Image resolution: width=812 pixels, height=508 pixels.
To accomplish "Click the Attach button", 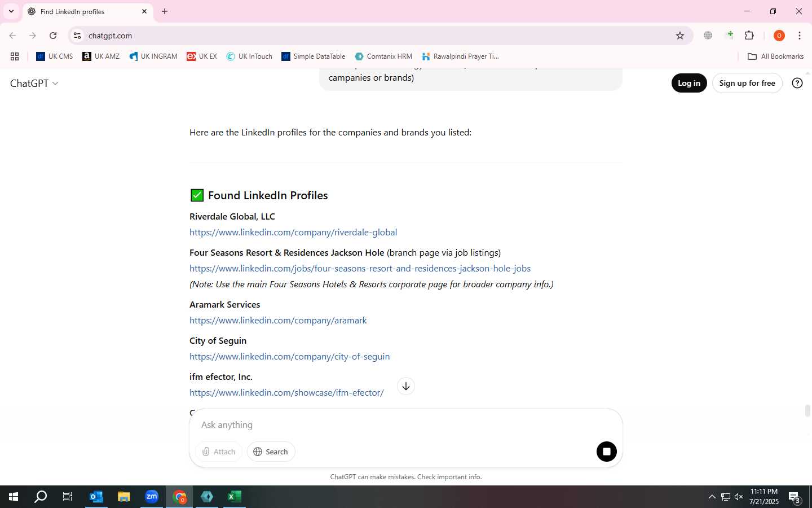I will pyautogui.click(x=219, y=452).
